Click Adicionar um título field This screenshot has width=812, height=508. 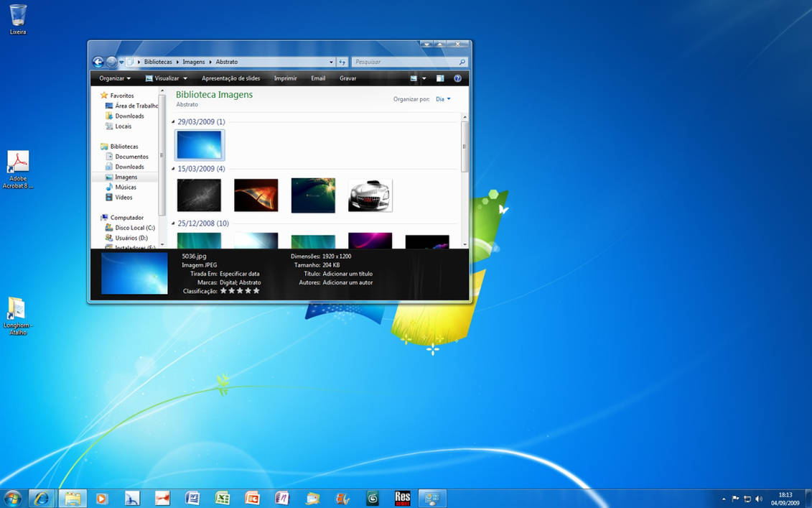[347, 274]
